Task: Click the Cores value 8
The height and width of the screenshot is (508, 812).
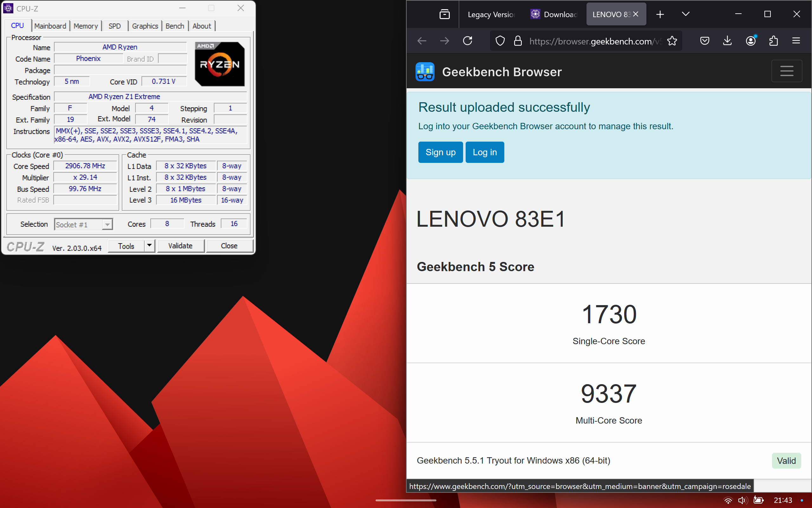Action: [167, 224]
